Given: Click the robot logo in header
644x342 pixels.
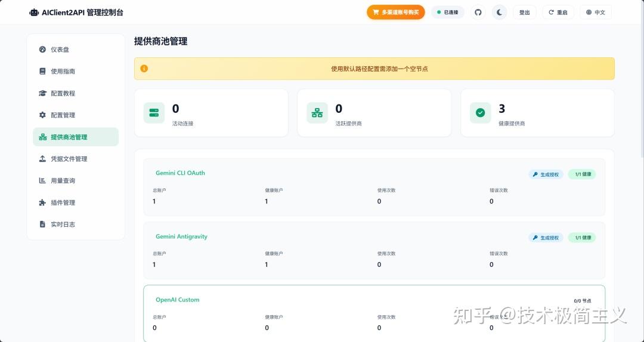Looking at the screenshot, I should click(34, 13).
